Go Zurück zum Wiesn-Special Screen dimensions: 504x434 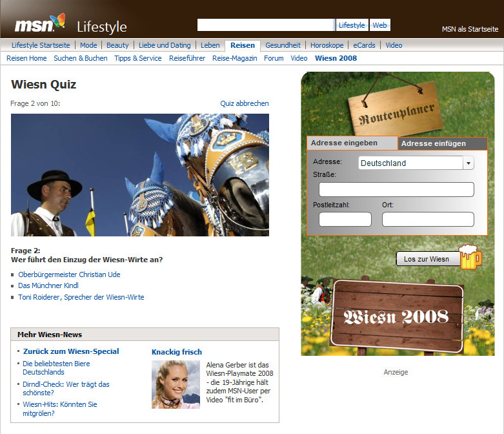pyautogui.click(x=71, y=351)
